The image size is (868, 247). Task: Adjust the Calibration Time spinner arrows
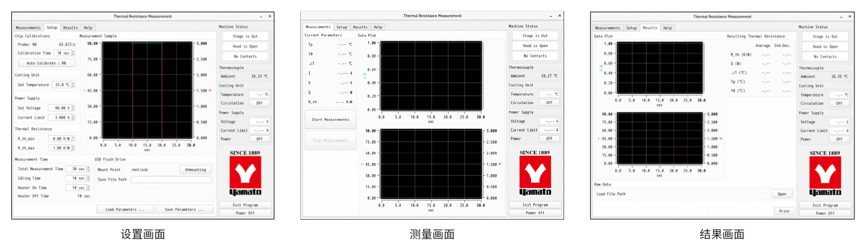pyautogui.click(x=73, y=53)
